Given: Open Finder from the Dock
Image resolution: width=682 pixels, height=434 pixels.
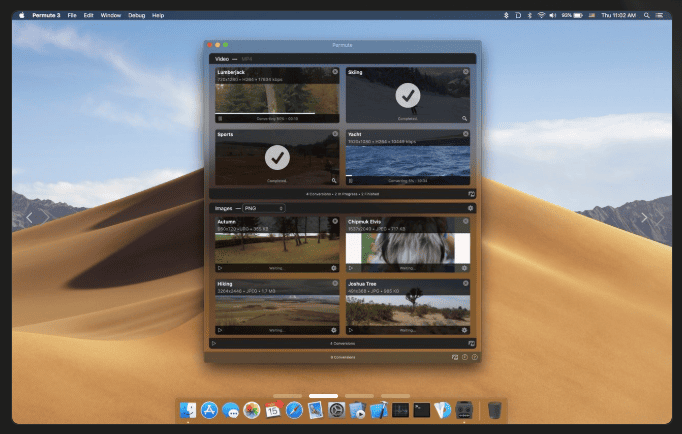Looking at the screenshot, I should pos(188,410).
